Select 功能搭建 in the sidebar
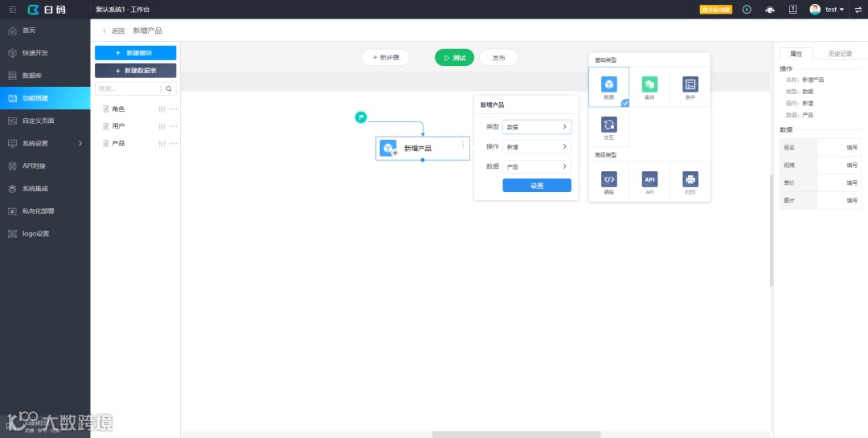Screen dimensions: 868x438 [x=45, y=98]
